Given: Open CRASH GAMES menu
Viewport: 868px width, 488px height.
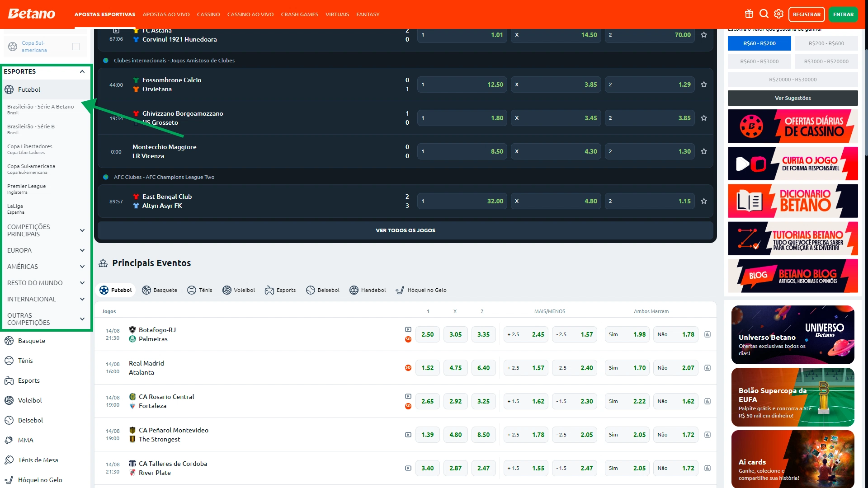Looking at the screenshot, I should click(299, 14).
